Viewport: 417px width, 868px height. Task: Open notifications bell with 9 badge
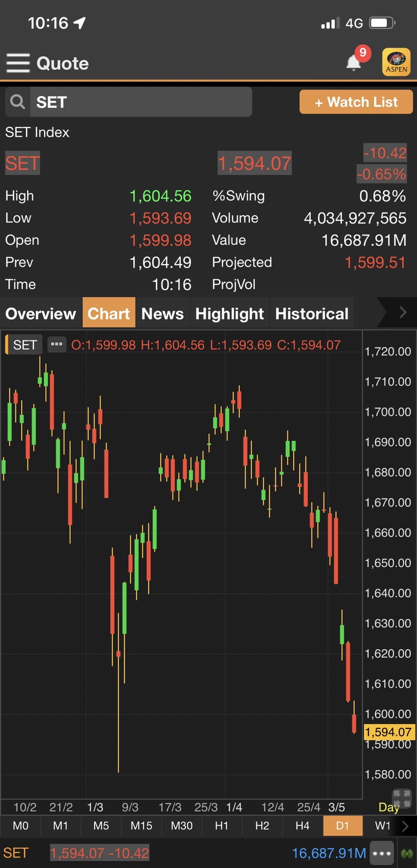click(x=354, y=62)
